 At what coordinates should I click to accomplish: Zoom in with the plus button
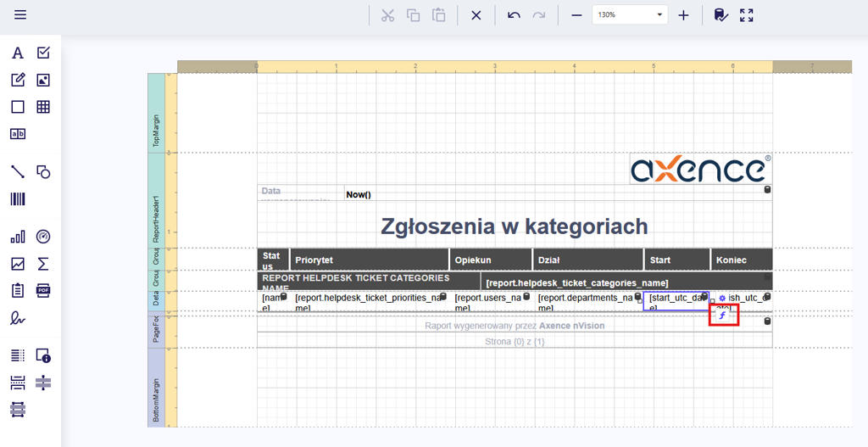[x=684, y=15]
